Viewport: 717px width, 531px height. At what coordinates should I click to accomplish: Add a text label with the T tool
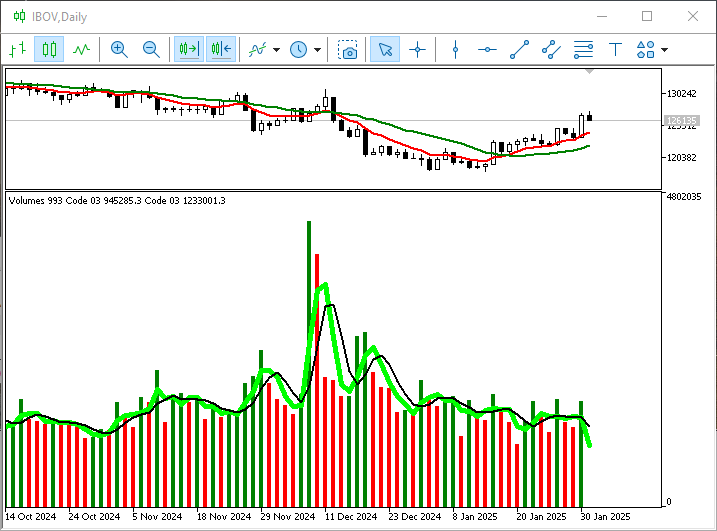pyautogui.click(x=615, y=49)
